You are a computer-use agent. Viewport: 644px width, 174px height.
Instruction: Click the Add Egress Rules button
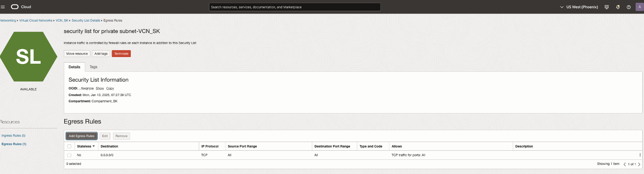pyautogui.click(x=81, y=136)
